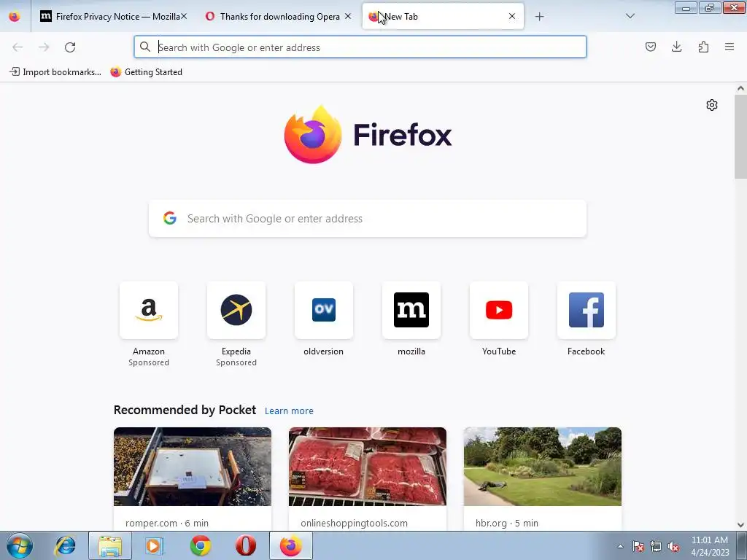Click the vertical scrollbar thumb
The height and width of the screenshot is (560, 747).
coord(740,136)
